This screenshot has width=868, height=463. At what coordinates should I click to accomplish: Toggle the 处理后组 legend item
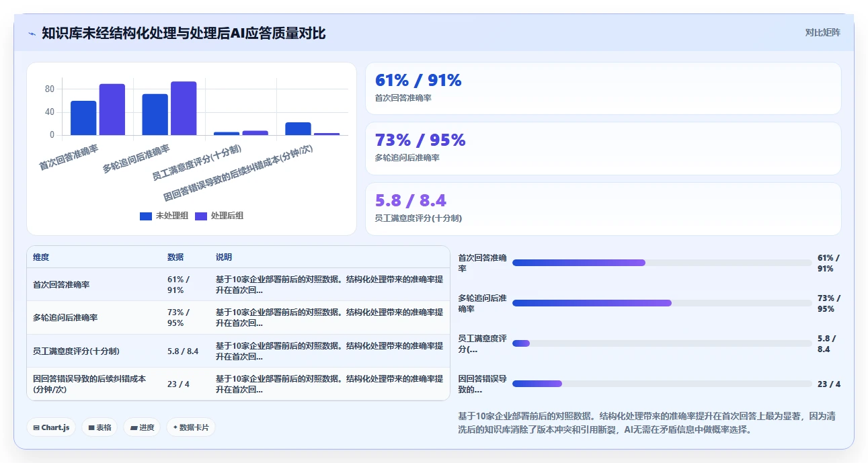click(x=219, y=216)
